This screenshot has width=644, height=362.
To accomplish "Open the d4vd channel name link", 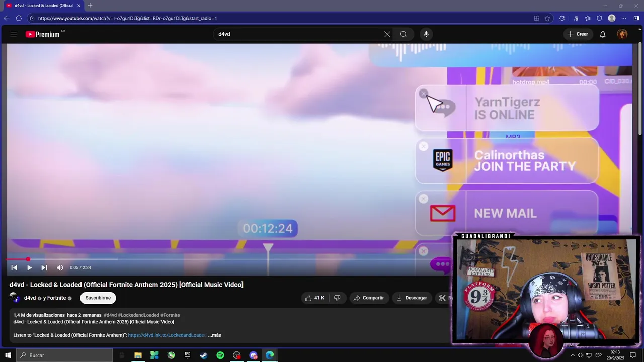I will (30, 298).
